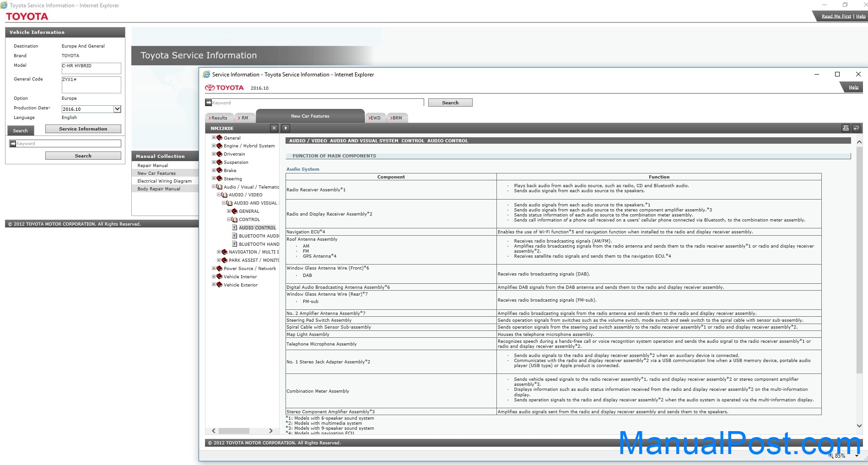Click the Service Information button
Viewport: 868px width, 465px height.
click(x=83, y=129)
